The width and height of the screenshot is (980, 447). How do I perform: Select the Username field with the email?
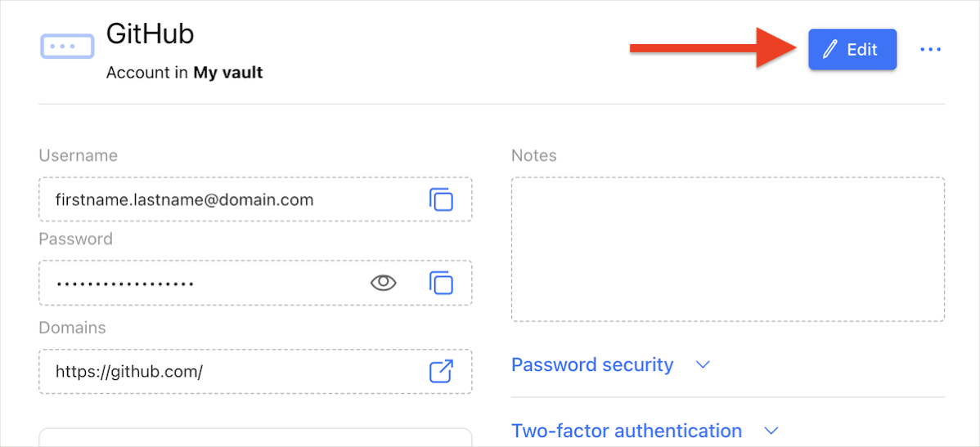(x=255, y=199)
